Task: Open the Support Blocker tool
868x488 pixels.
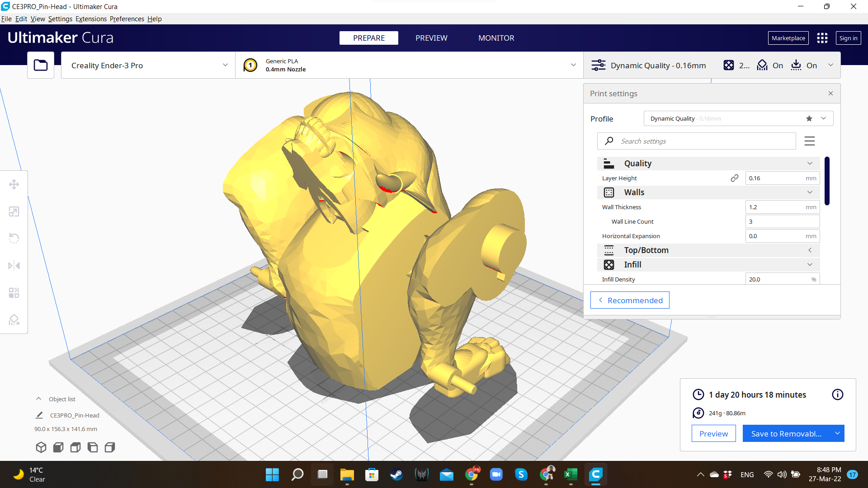Action: click(x=14, y=320)
